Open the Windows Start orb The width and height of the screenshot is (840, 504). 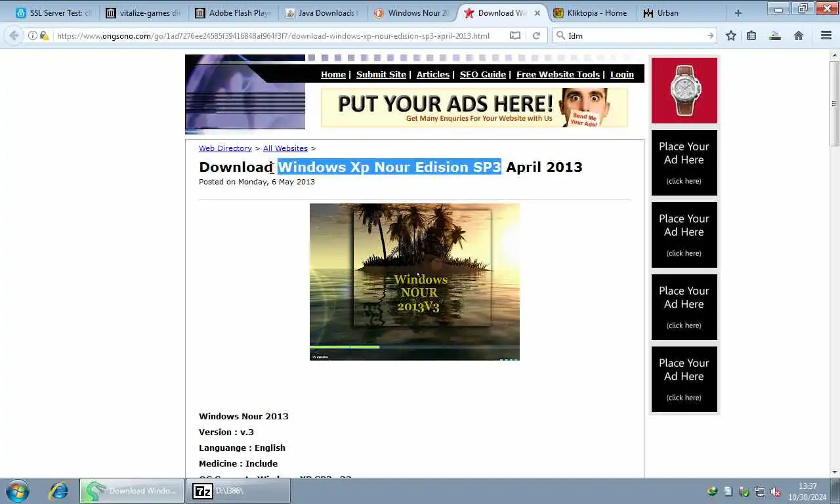(18, 491)
